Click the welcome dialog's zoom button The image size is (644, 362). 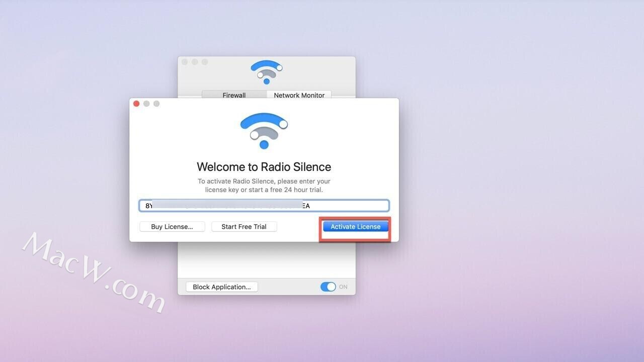coord(156,104)
